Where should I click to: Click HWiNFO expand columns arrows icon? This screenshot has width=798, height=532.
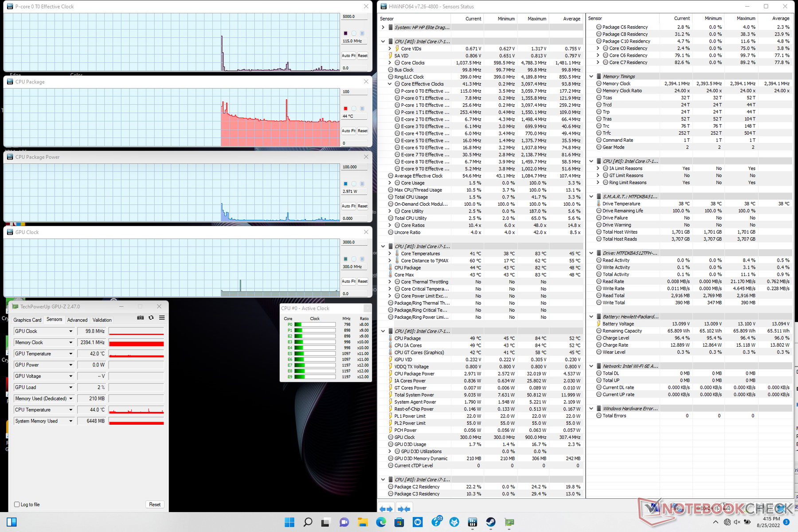[386, 509]
